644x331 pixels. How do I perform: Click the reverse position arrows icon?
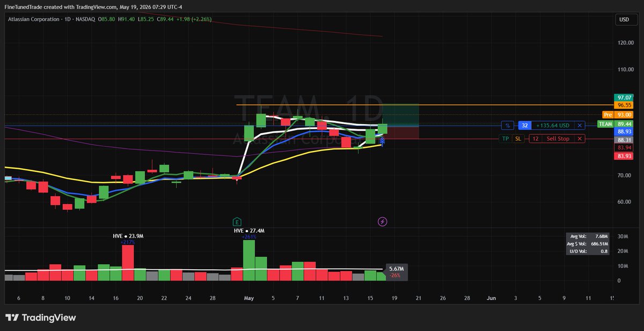click(508, 125)
